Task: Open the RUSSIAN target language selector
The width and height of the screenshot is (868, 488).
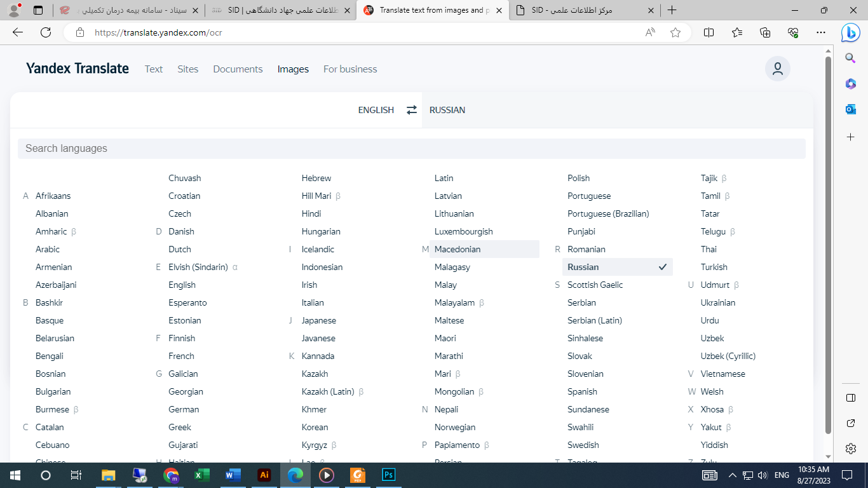Action: 447,110
